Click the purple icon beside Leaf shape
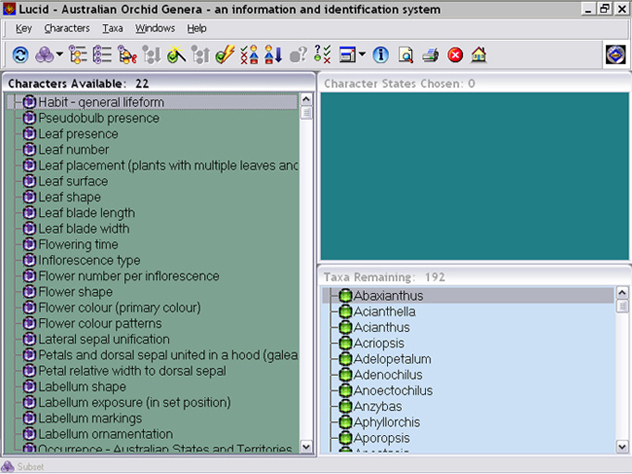Viewport: 632px width, 474px height. (x=29, y=197)
